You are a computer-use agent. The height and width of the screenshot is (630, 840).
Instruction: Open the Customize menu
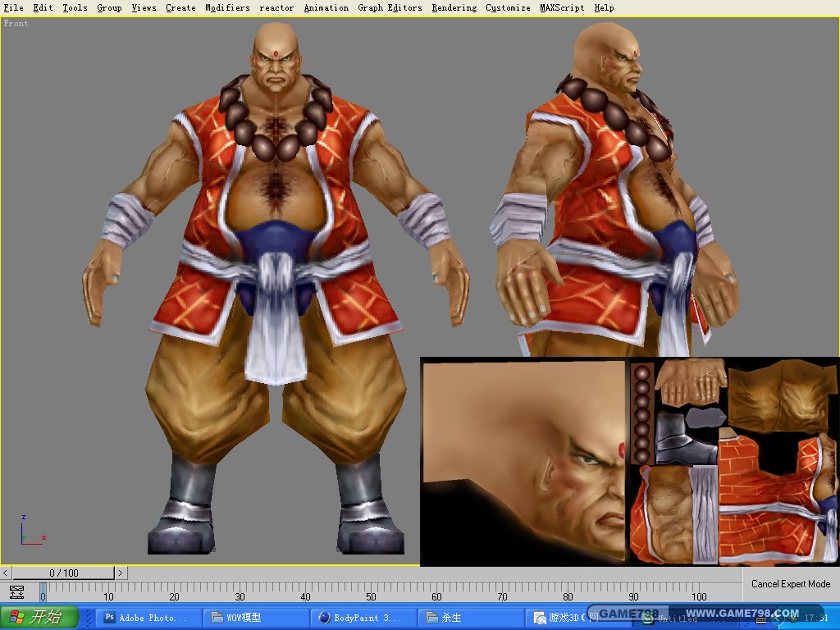508,7
